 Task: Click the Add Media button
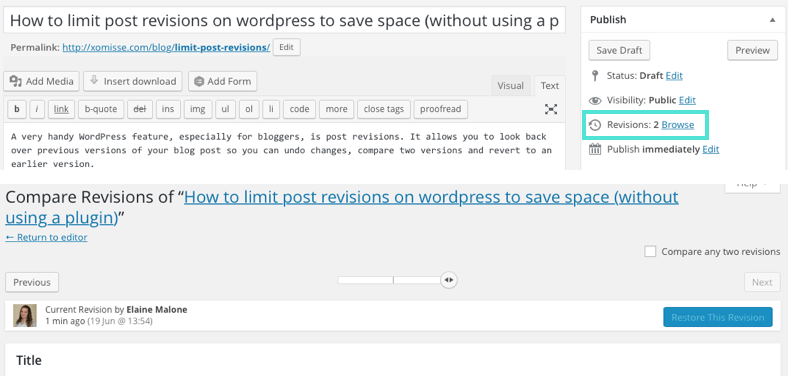coord(42,81)
